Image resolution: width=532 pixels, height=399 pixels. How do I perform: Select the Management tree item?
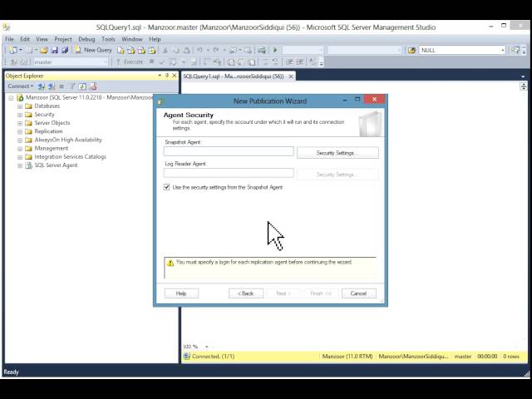[x=52, y=148]
